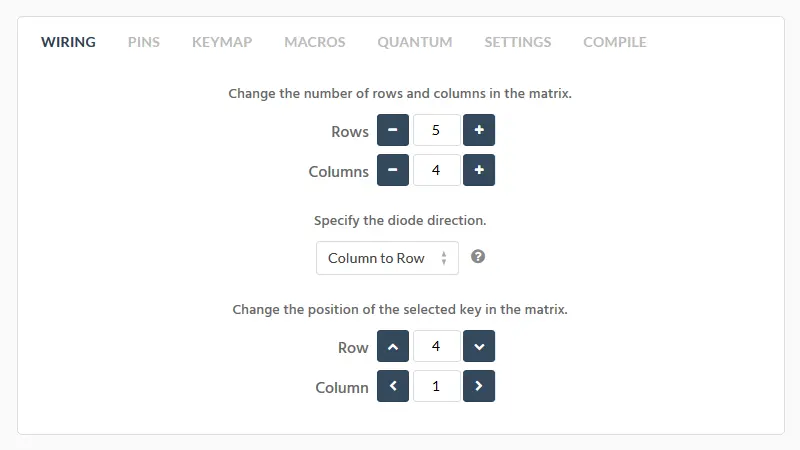Increase the Columns count with plus button
This screenshot has width=800, height=450.
479,170
